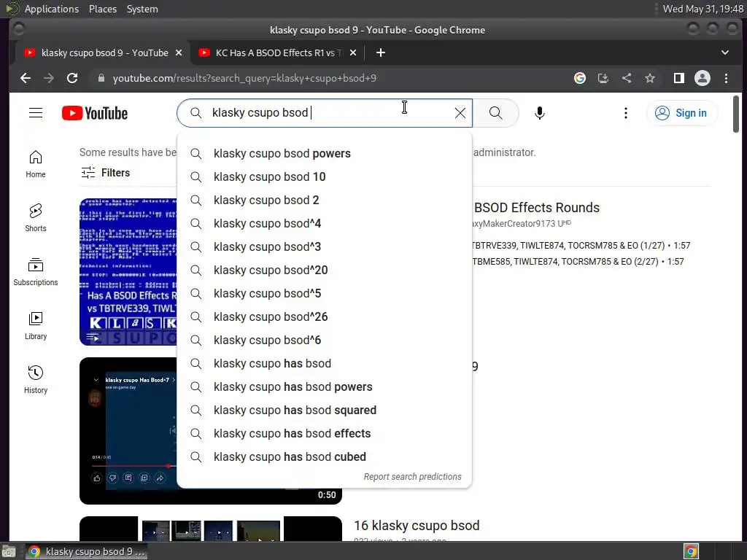Clear the search box with X

tap(460, 113)
